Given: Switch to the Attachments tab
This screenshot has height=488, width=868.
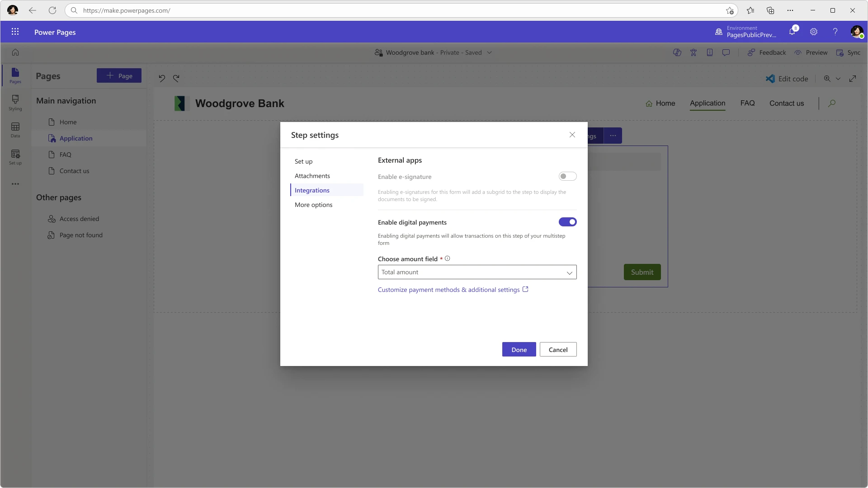Looking at the screenshot, I should (x=312, y=176).
